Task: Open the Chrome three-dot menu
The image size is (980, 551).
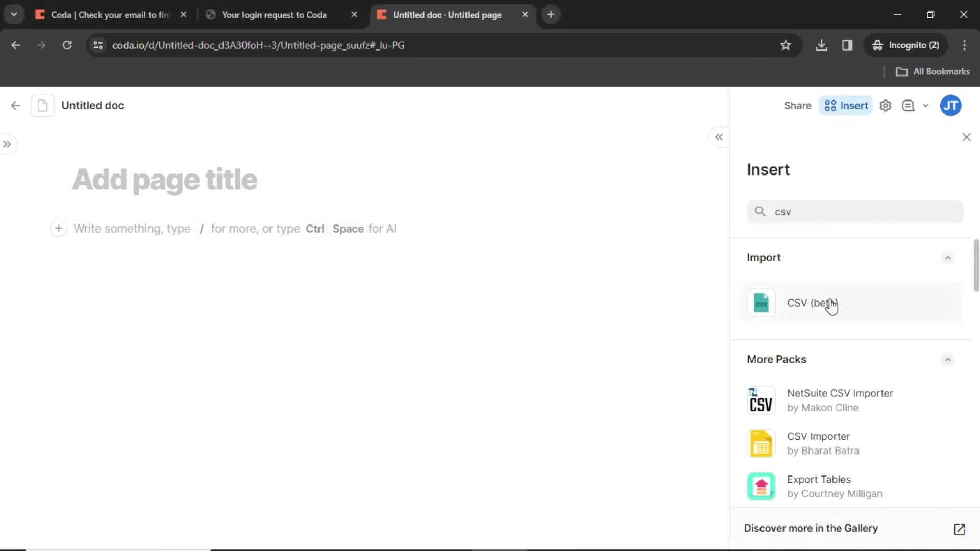Action: tap(964, 45)
